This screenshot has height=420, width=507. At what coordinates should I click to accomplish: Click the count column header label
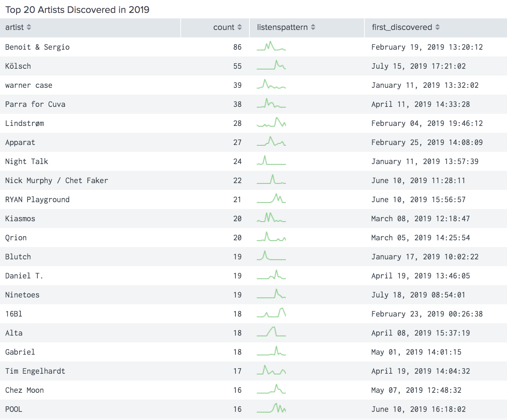point(224,27)
